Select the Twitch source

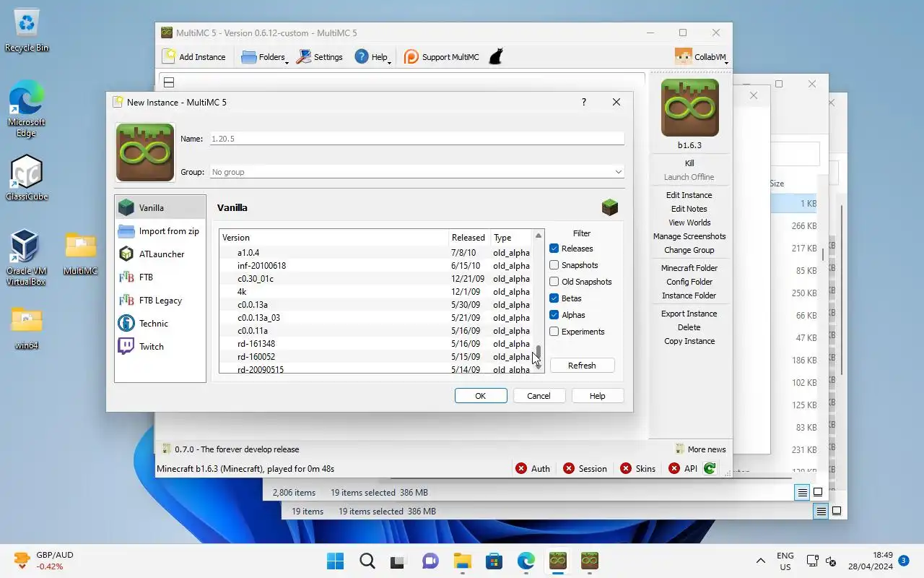pos(160,347)
